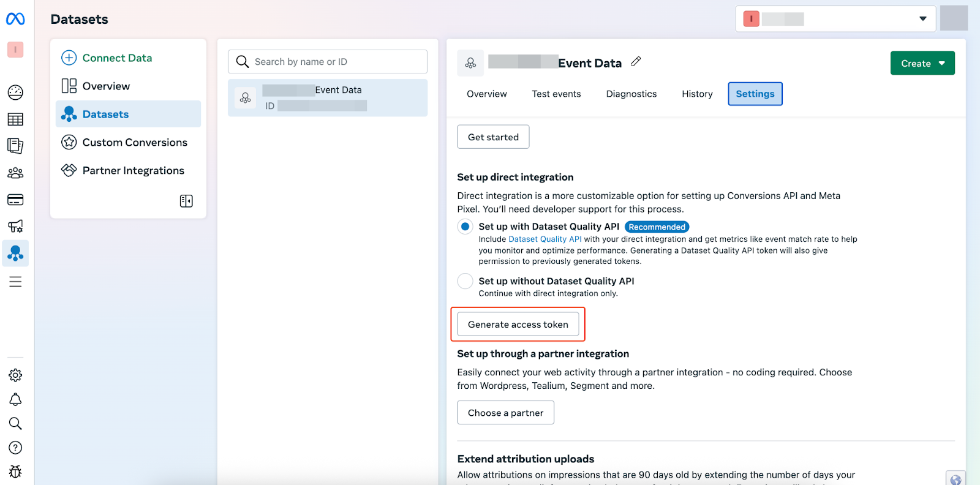Image resolution: width=980 pixels, height=485 pixels.
Task: Open the audiences people icon in left rail
Action: 15,173
